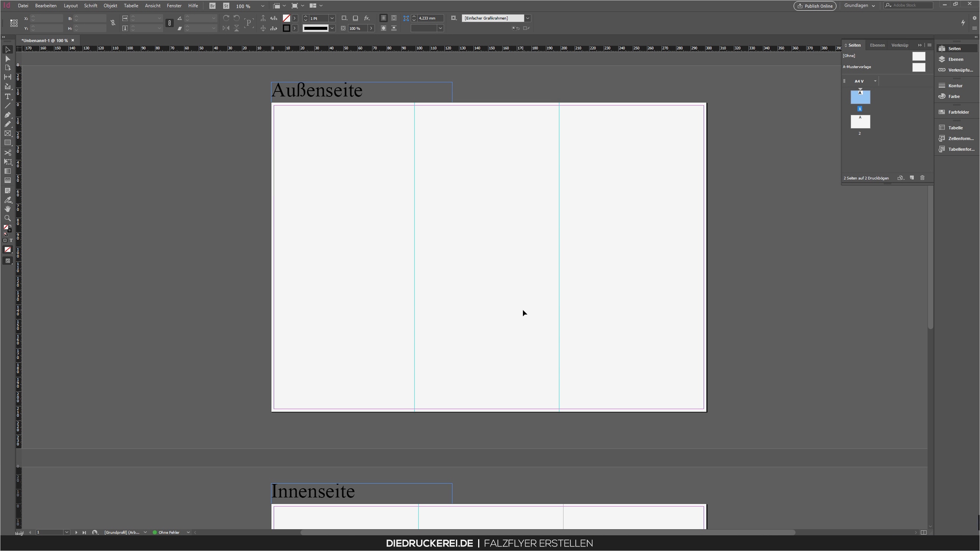Expand the Einfacher Grafikrahmen style dropdown
Screen dimensions: 980x551
(x=528, y=18)
